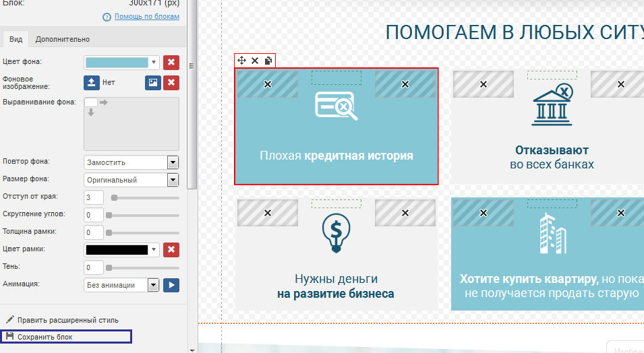Open image gallery for background image
Image resolution: width=644 pixels, height=353 pixels.
point(153,82)
